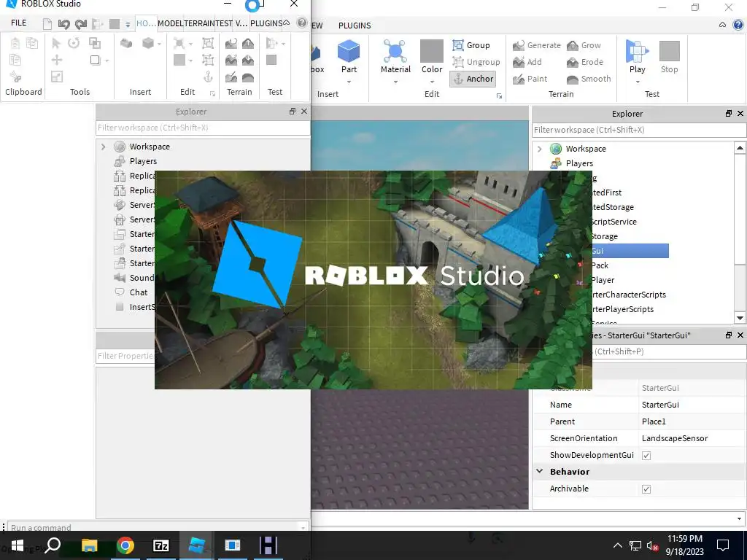This screenshot has width=747, height=560.
Task: Choose the Scale tool in left window Tools
Action: 57,76
